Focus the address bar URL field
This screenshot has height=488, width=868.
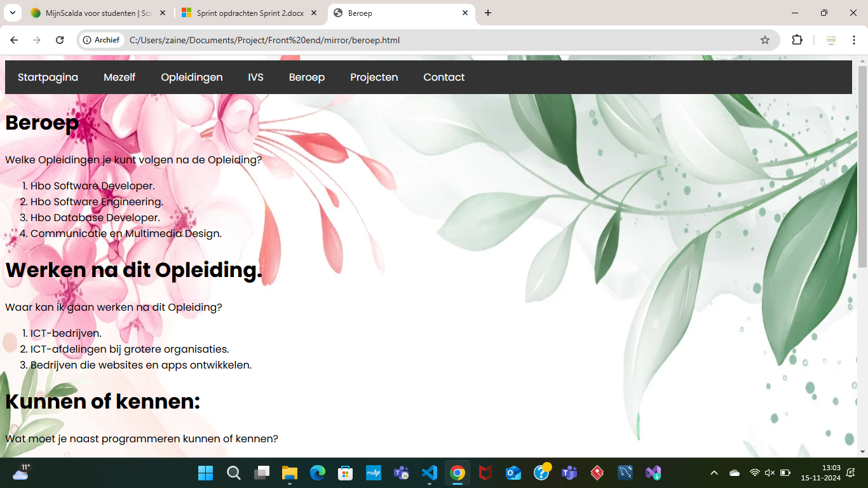[x=438, y=40]
